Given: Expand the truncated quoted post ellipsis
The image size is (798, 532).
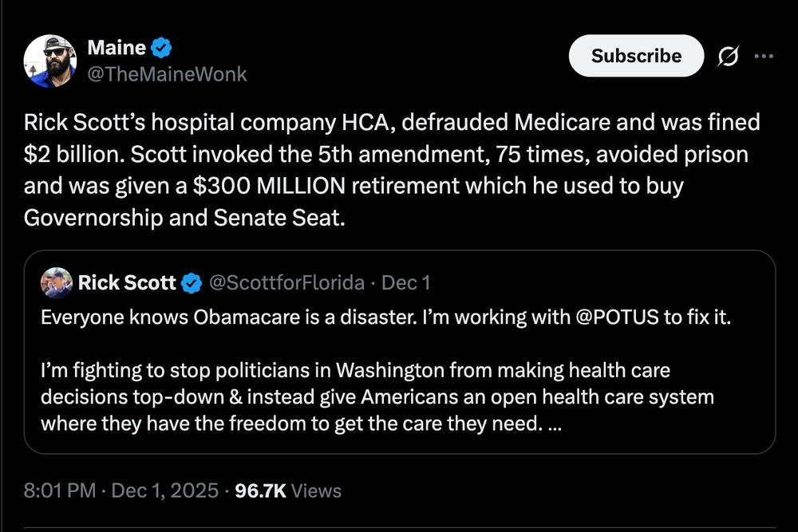Looking at the screenshot, I should tap(555, 423).
